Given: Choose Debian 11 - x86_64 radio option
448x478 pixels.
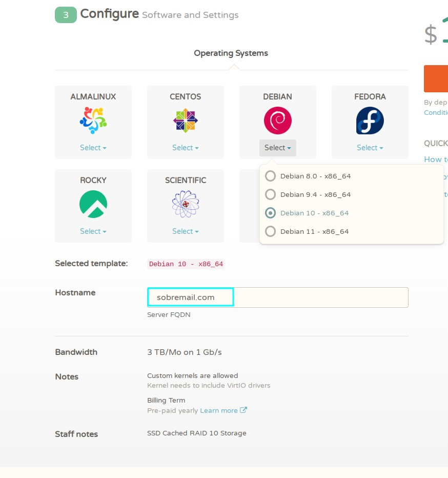Looking at the screenshot, I should pyautogui.click(x=270, y=231).
